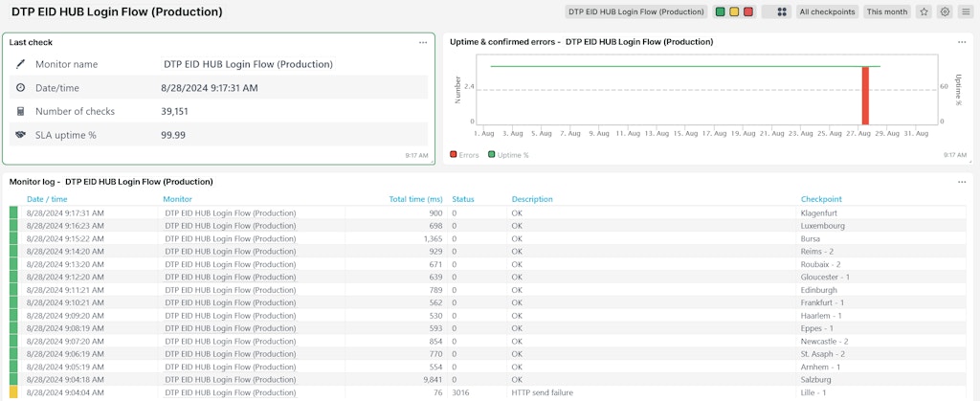Click Uptime % legend entry in chart
980x401 pixels.
click(508, 154)
